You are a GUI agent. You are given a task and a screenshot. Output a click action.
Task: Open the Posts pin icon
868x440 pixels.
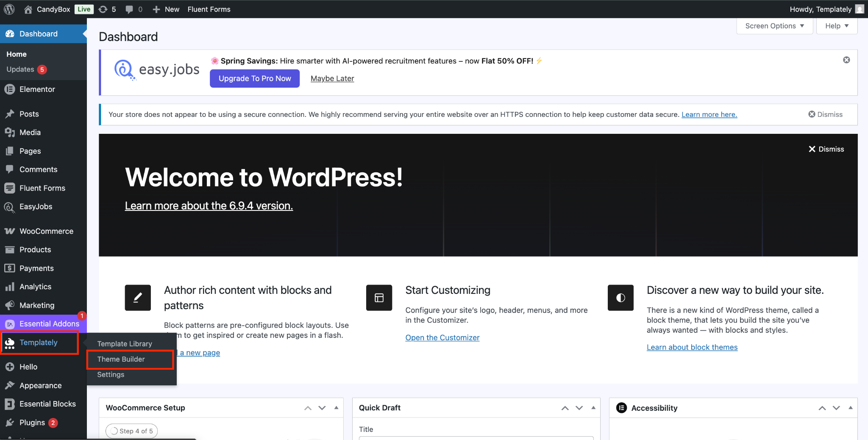pos(10,114)
